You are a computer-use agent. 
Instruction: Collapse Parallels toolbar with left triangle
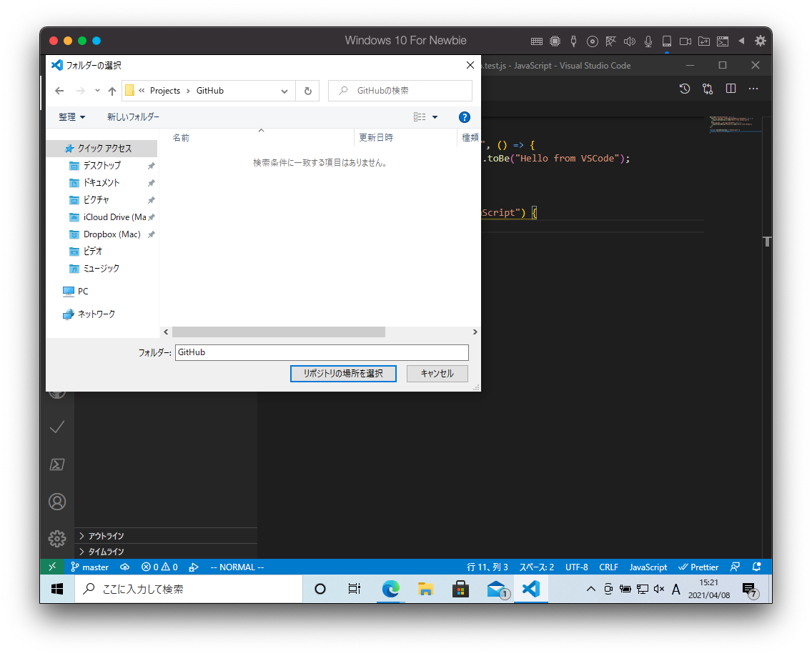tap(741, 41)
